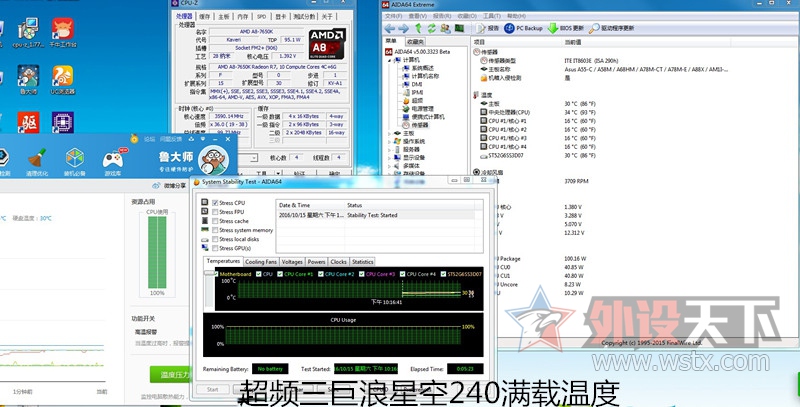Open the 工具(T) menu in AIDA64
The image size is (800, 407).
click(491, 16)
